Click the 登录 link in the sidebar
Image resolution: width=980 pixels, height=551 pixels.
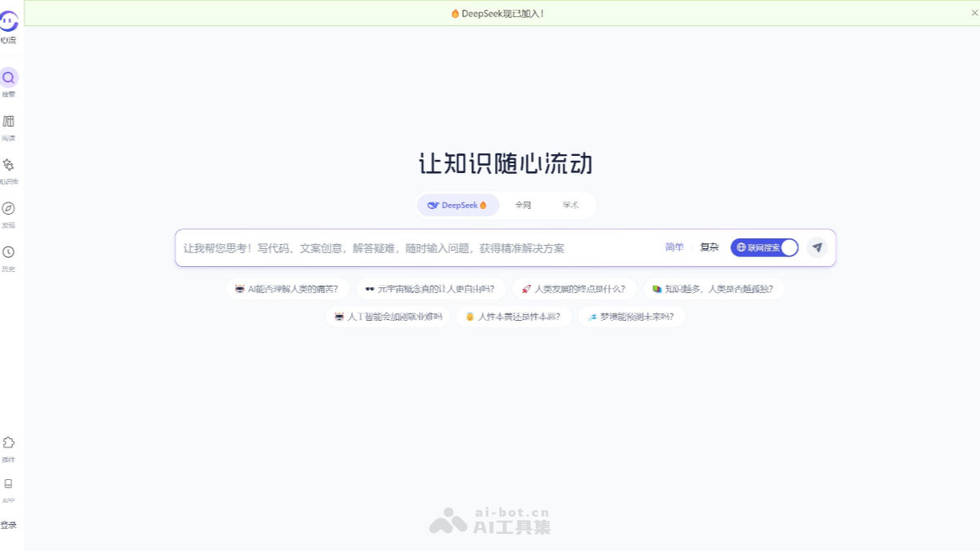click(8, 525)
